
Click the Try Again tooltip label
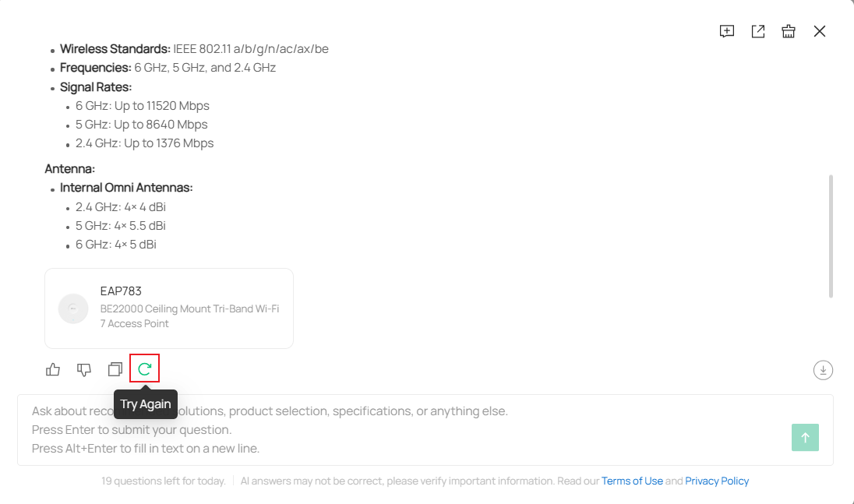pos(145,404)
